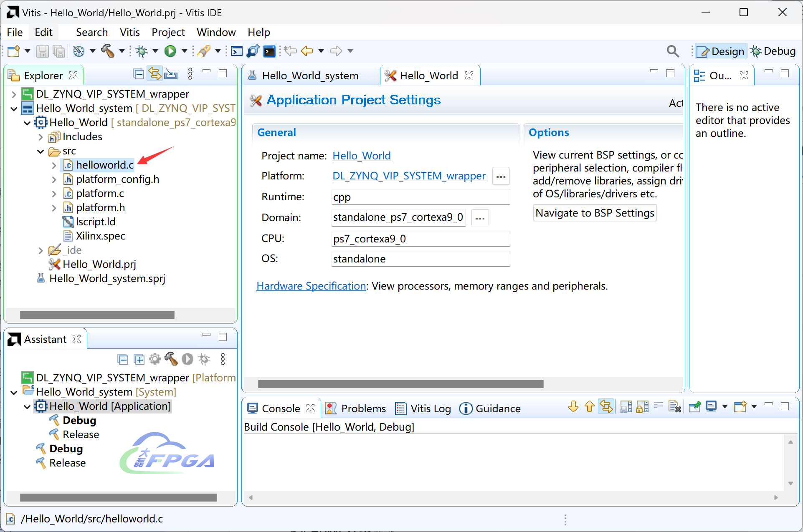Image resolution: width=803 pixels, height=532 pixels.
Task: Click the Console vertical scrollbar down arrow
Action: [x=790, y=483]
